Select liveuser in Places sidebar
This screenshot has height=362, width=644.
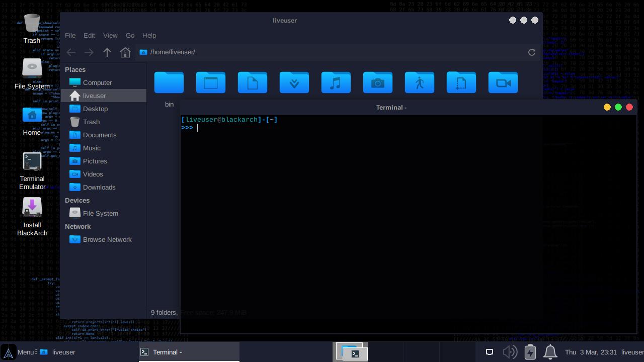[104, 96]
